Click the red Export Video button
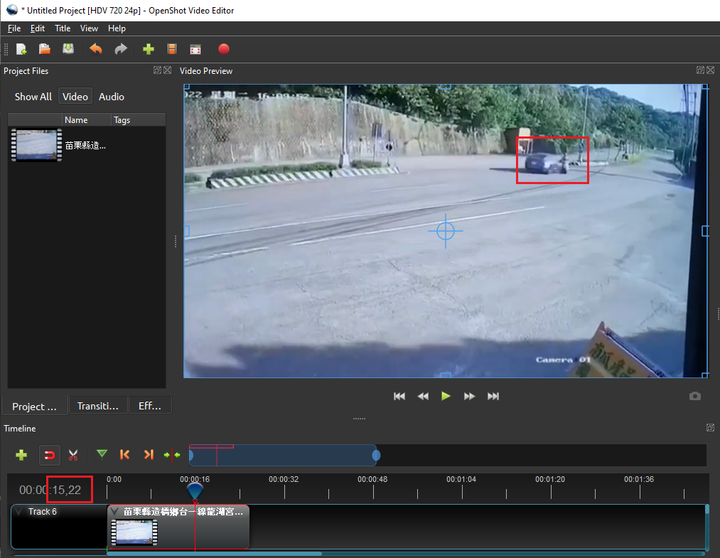This screenshot has width=720, height=558. click(224, 49)
